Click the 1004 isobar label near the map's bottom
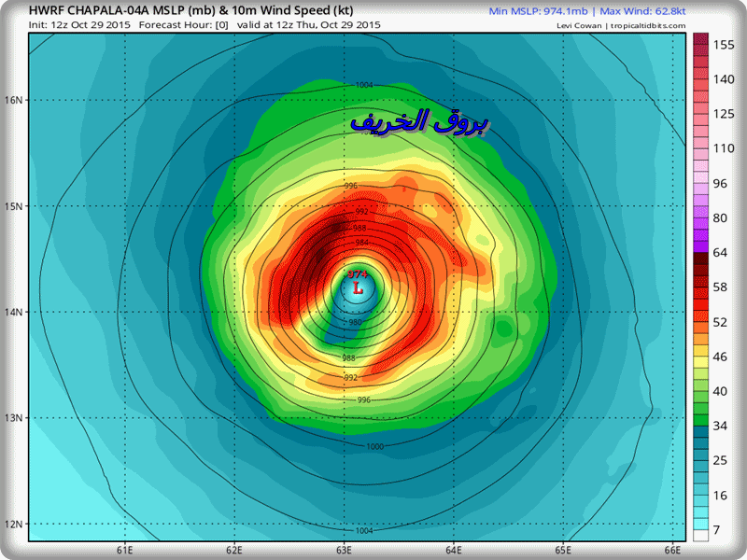This screenshot has height=560, width=747. click(x=364, y=530)
